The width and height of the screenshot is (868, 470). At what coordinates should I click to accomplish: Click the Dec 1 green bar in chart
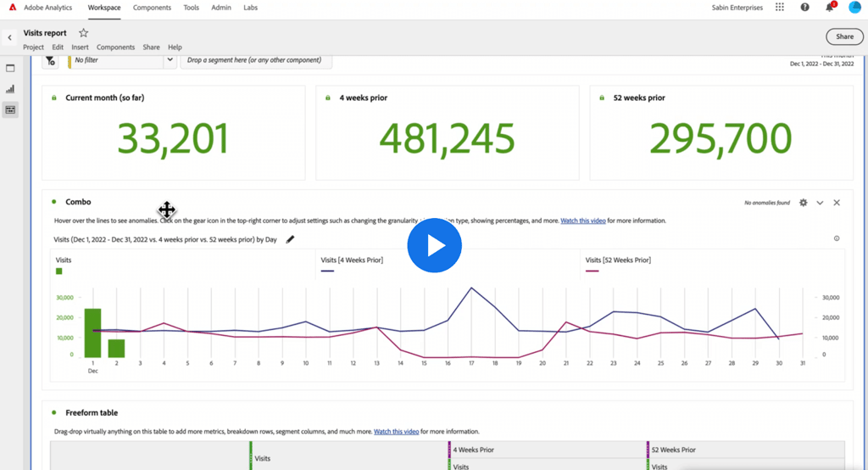click(92, 333)
